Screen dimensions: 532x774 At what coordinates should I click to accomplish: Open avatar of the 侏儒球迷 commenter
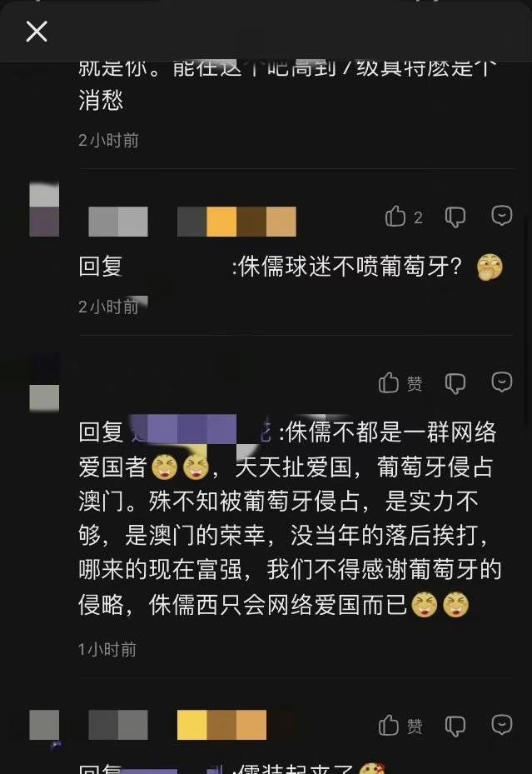[x=44, y=209]
